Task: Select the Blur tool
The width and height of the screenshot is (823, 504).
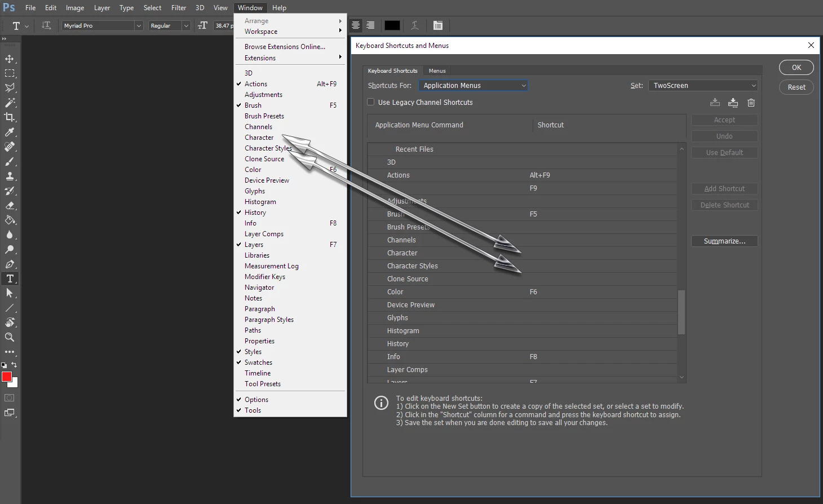Action: [10, 235]
